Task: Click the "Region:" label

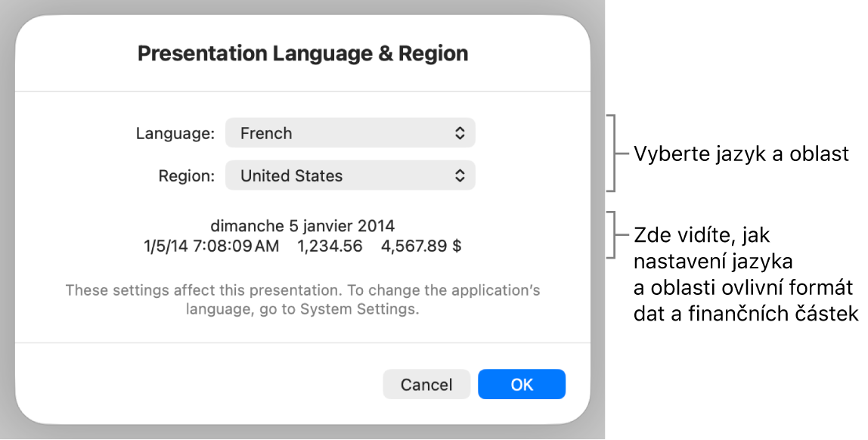Action: coord(187,176)
